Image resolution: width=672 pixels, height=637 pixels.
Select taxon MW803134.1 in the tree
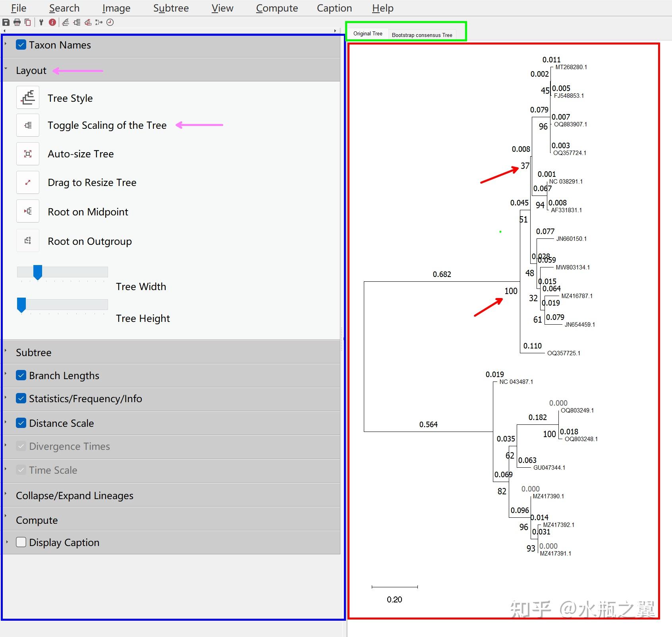[573, 267]
